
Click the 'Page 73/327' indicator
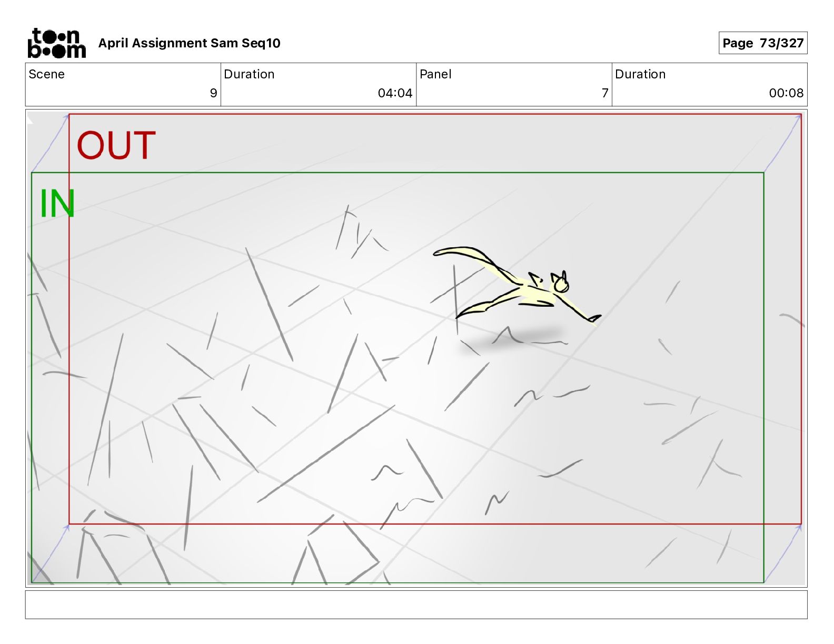762,43
